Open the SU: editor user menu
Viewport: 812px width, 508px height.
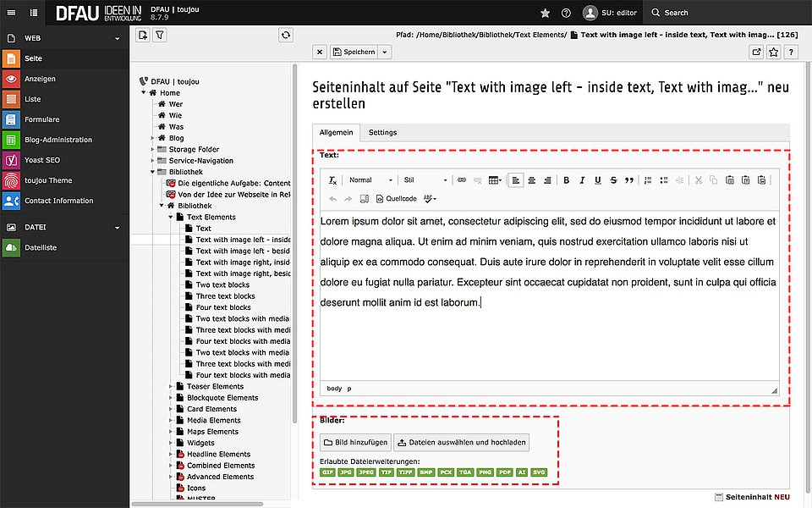tap(610, 13)
